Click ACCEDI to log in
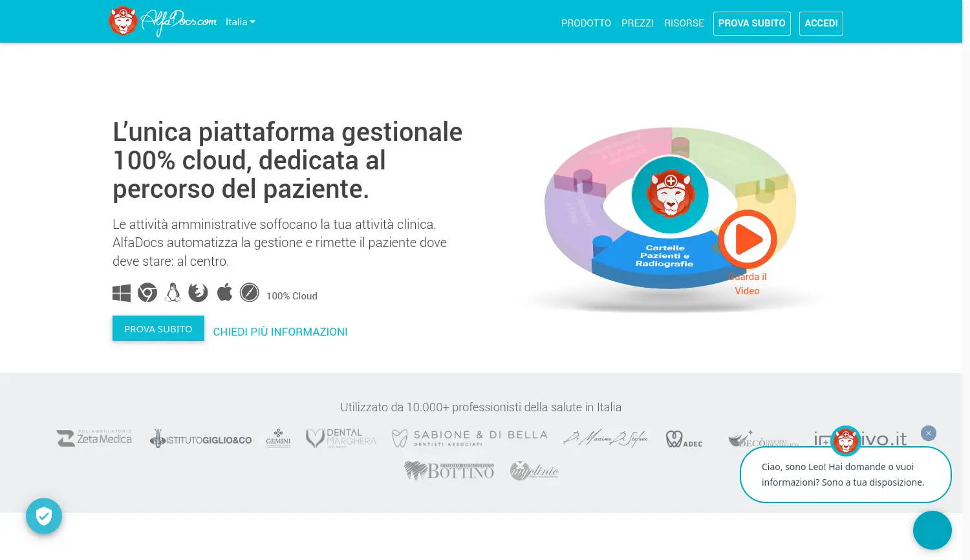This screenshot has height=560, width=970. click(821, 23)
